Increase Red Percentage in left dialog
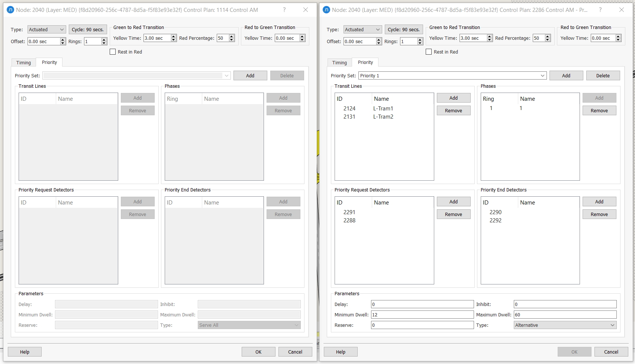 (232, 36)
